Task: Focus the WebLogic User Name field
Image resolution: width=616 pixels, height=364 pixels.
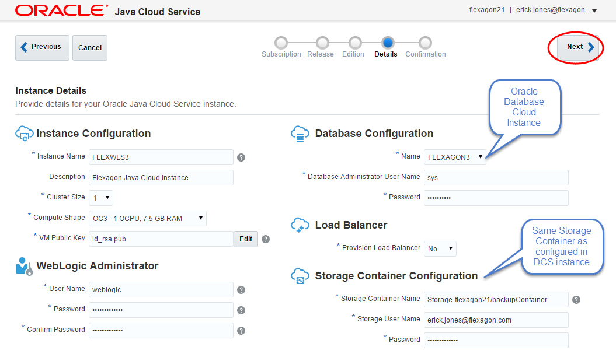Action: [x=161, y=289]
